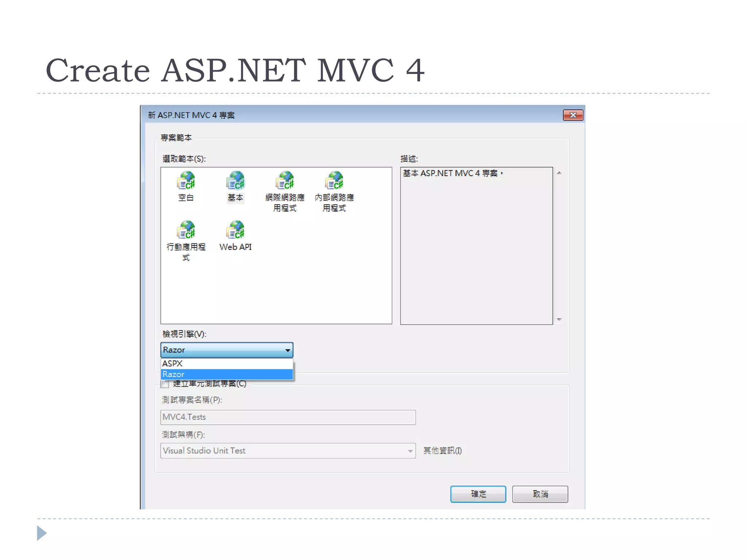Pick the Web API template icon
This screenshot has width=747, height=560.
(235, 230)
